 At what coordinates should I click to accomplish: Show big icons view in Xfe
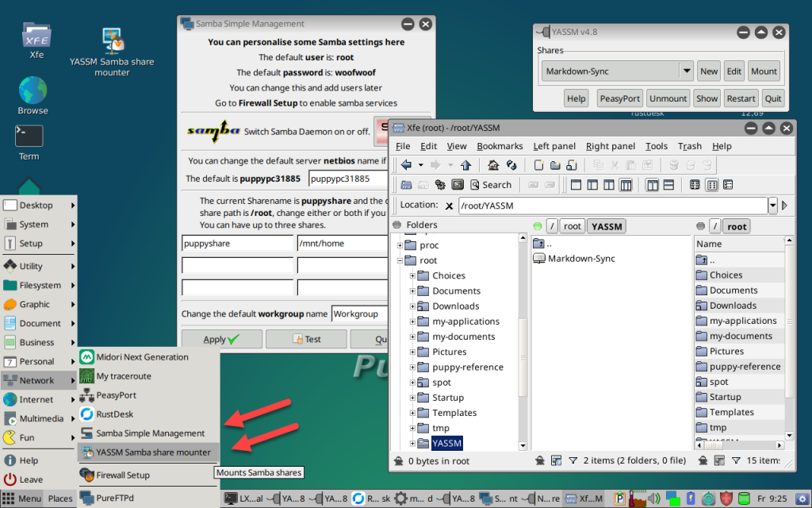pos(695,184)
